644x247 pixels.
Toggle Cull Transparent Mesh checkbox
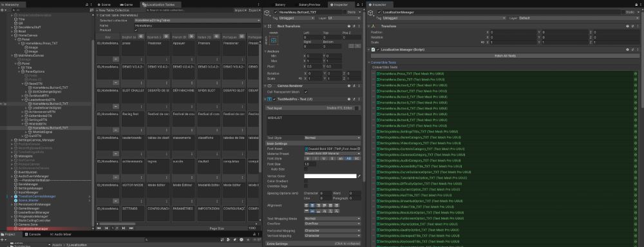(306, 91)
